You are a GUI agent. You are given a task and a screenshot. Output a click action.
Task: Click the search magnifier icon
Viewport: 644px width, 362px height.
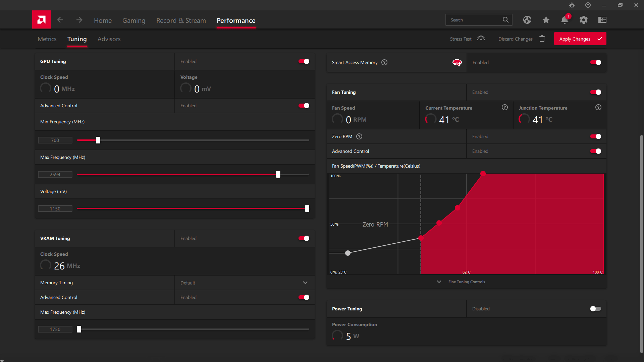[x=505, y=20]
